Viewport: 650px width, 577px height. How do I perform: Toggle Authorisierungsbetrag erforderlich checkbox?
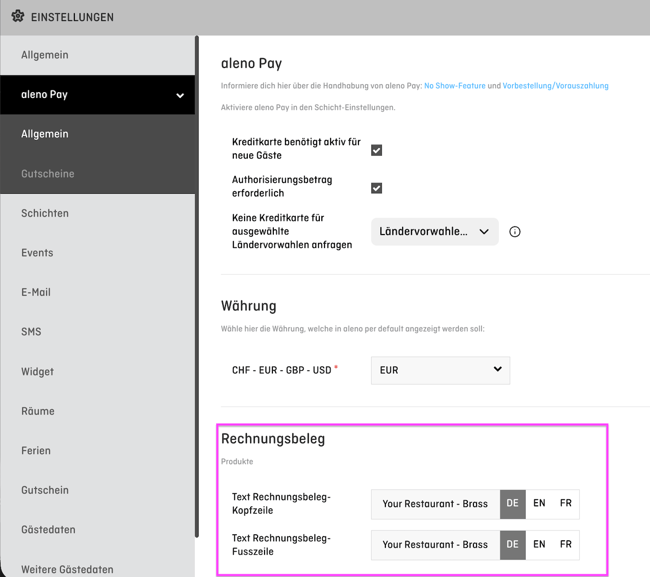pos(376,188)
